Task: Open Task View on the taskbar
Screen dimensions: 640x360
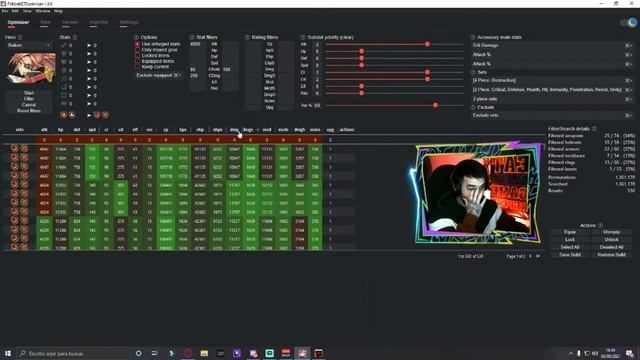Action: (154, 353)
